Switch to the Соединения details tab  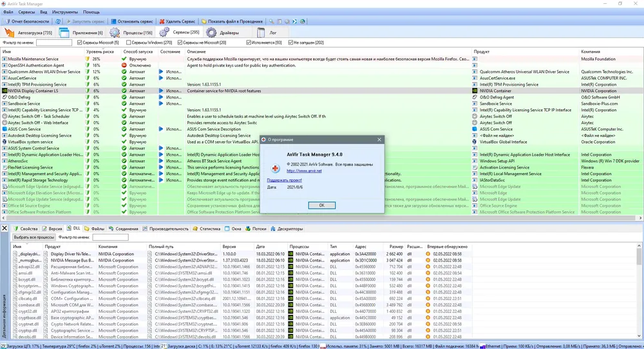[123, 229]
